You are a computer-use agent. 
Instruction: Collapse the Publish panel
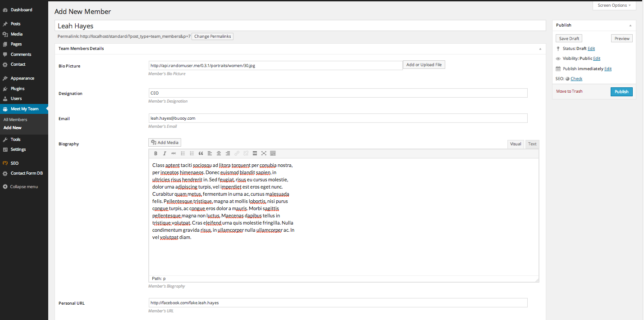pyautogui.click(x=630, y=25)
